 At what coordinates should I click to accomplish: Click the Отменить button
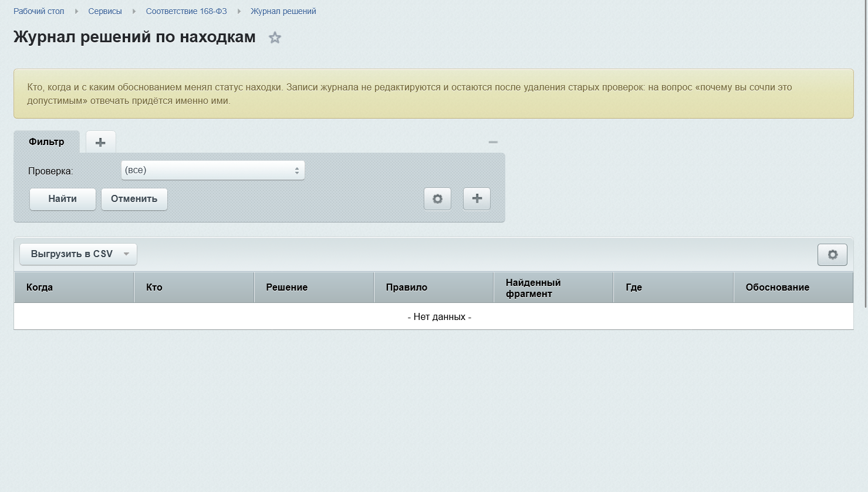pyautogui.click(x=134, y=199)
